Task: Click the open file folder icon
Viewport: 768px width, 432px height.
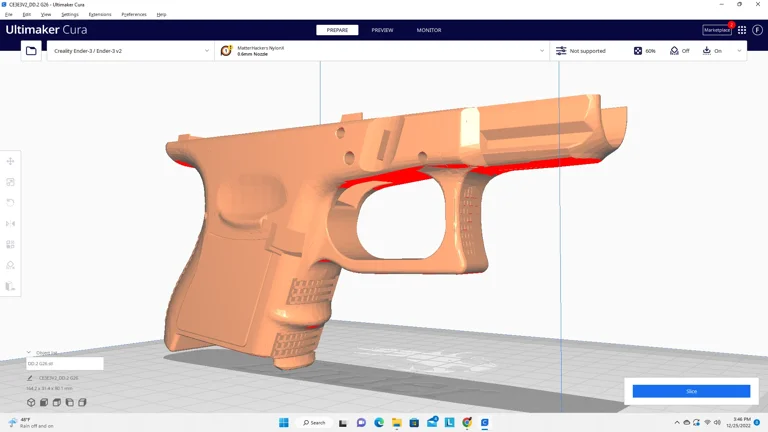Action: (31, 51)
